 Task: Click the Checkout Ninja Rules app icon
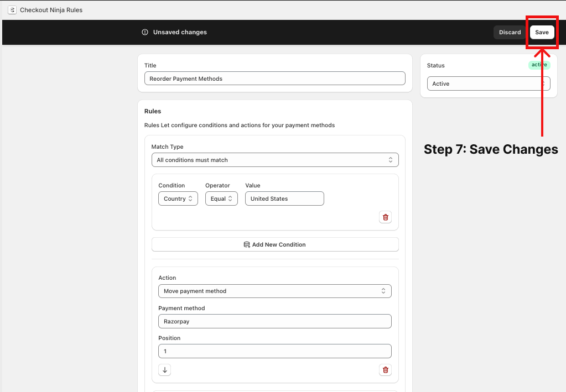[x=12, y=10]
